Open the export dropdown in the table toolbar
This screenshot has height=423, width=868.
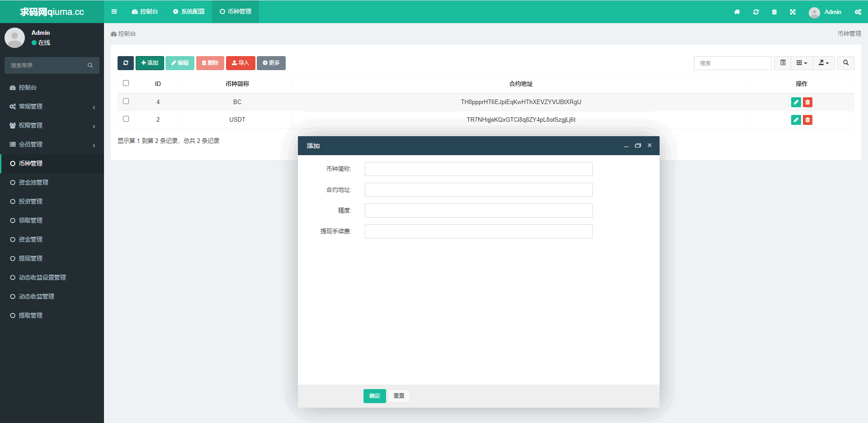pyautogui.click(x=823, y=63)
